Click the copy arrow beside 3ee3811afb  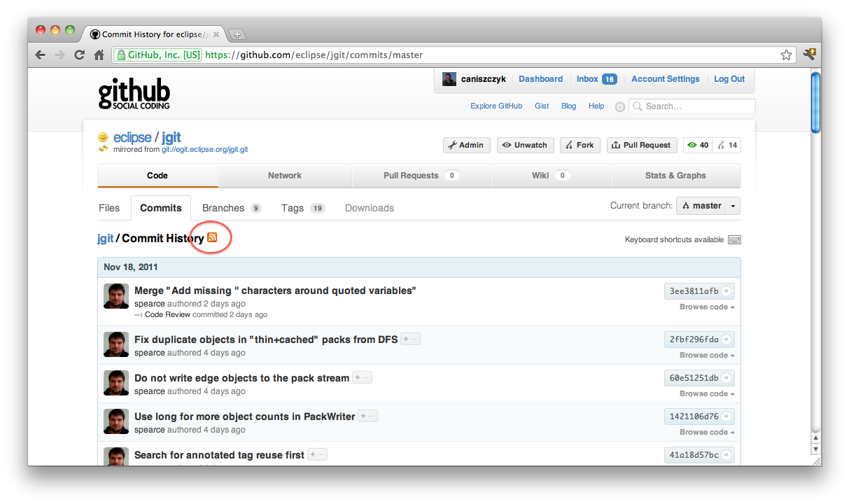click(x=727, y=291)
